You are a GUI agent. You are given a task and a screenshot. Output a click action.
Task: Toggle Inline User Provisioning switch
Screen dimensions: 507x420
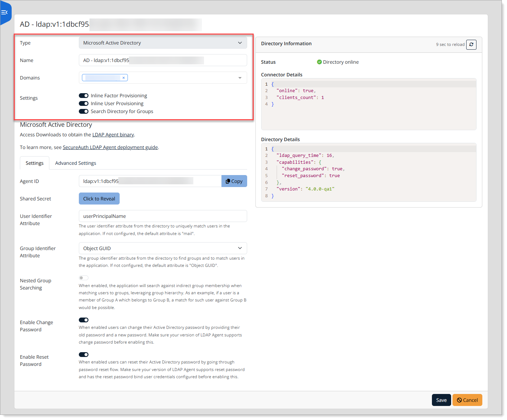(84, 103)
